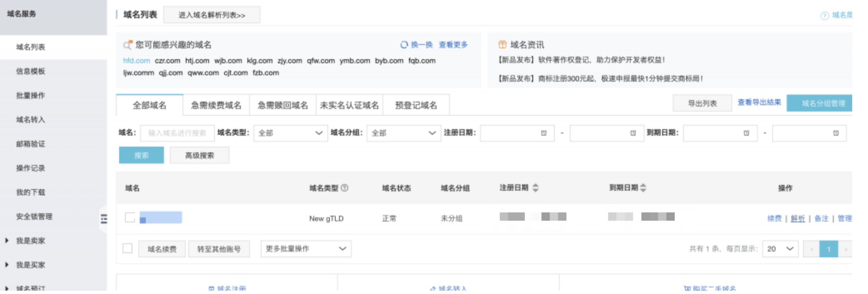Click the refresh icon next to 换一换
The width and height of the screenshot is (868, 294).
pos(404,45)
